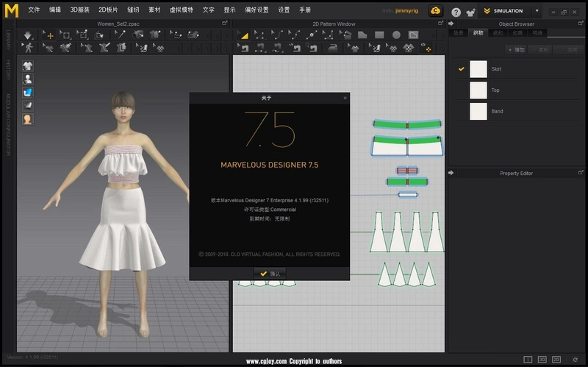The width and height of the screenshot is (588, 367).
Task: Collapse Property Editor with arrow icon
Action: point(451,173)
